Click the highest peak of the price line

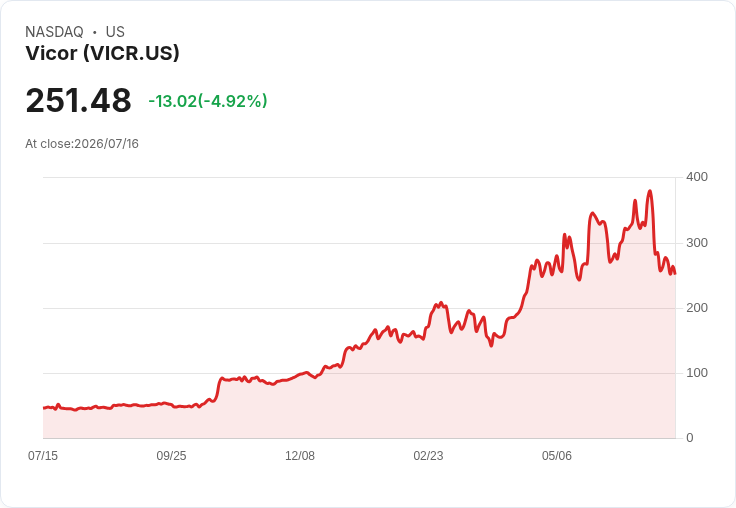click(650, 191)
